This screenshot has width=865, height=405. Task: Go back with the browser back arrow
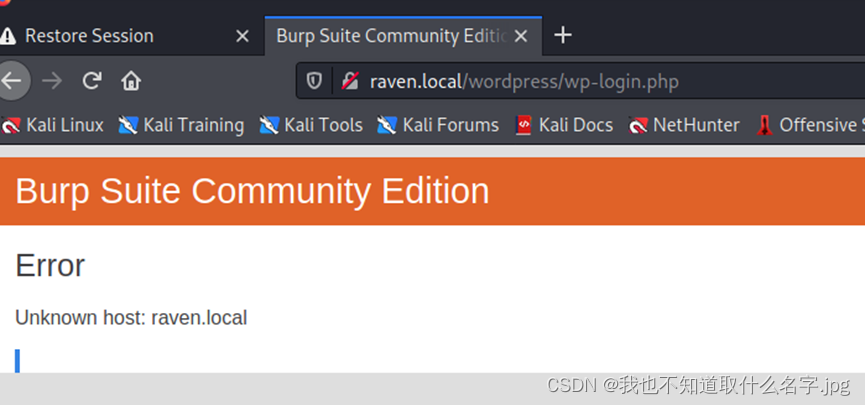point(11,81)
